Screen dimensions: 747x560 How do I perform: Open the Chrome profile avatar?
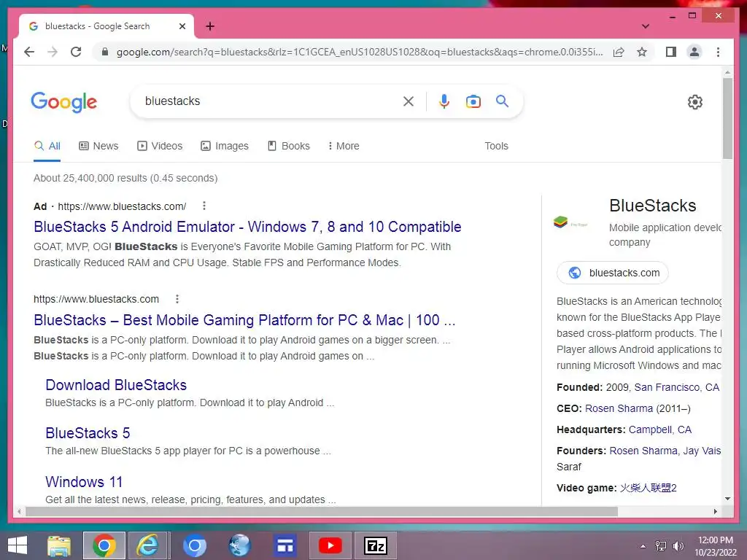pos(694,52)
